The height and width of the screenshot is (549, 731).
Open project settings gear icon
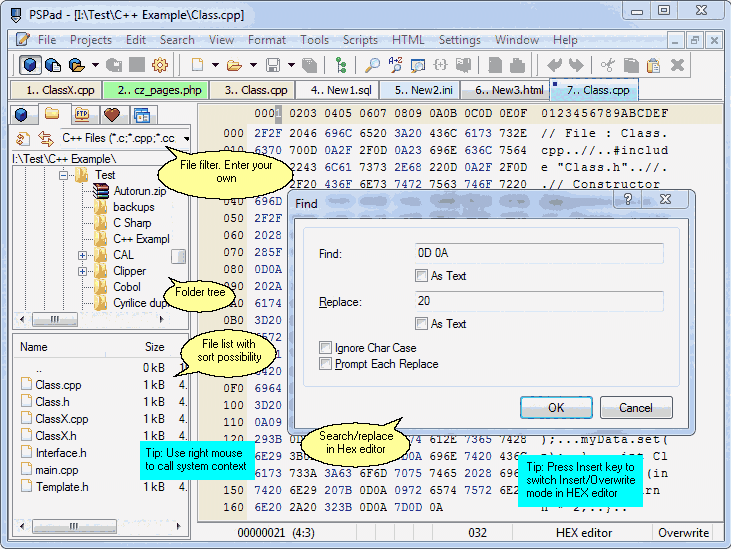(160, 65)
